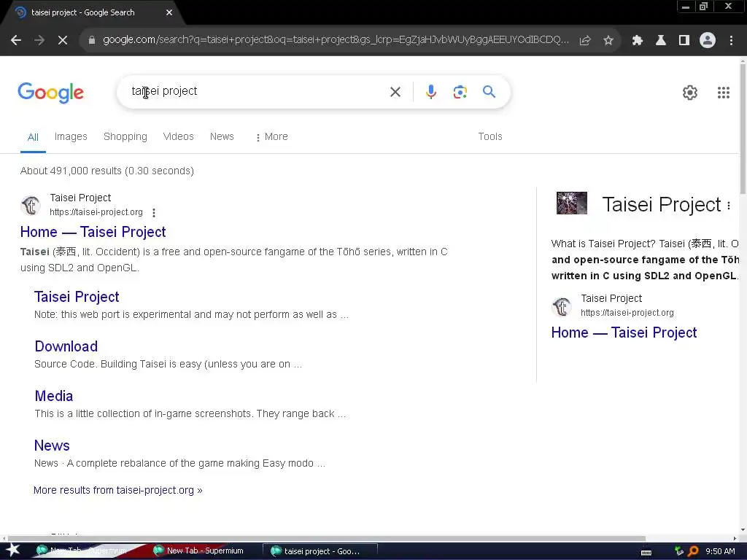Screen dimensions: 747x560
Task: Clear the search box with the X
Action: 395,92
